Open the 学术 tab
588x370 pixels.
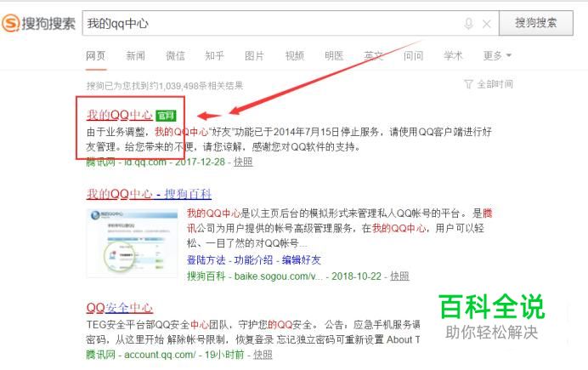[453, 56]
